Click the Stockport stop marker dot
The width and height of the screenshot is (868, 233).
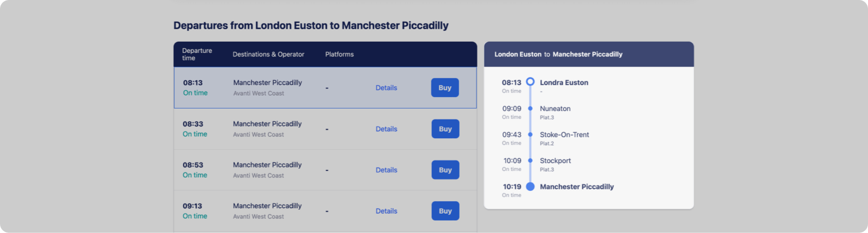(x=530, y=161)
